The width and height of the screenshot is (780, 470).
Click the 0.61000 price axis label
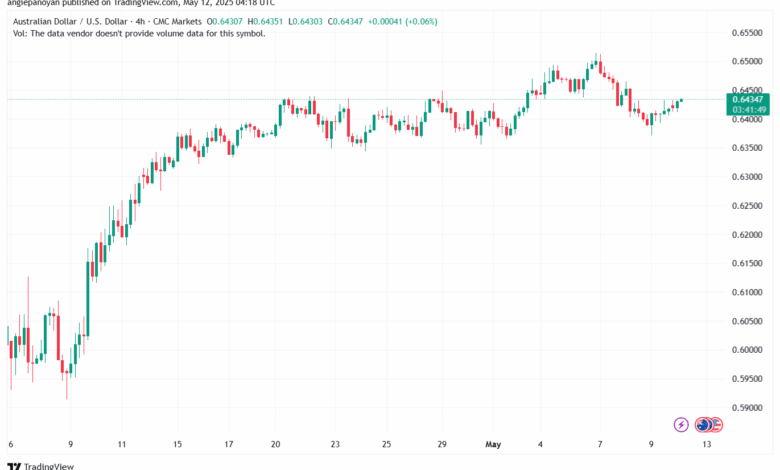coord(747,292)
